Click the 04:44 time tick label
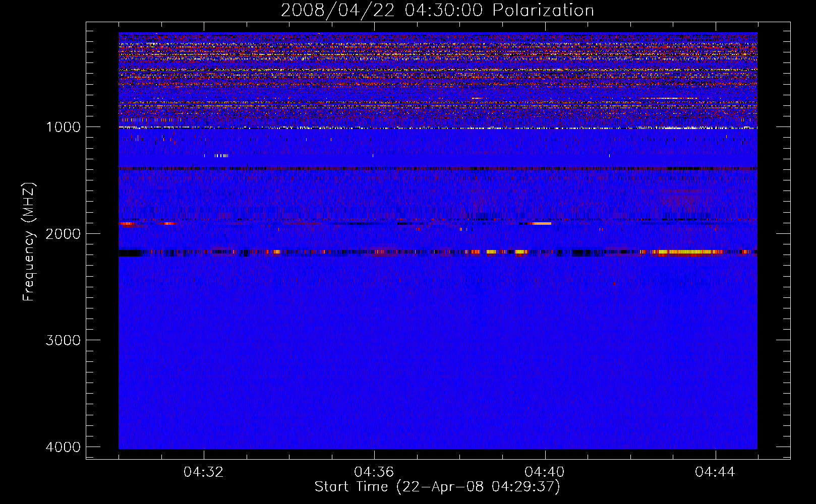 tap(715, 472)
